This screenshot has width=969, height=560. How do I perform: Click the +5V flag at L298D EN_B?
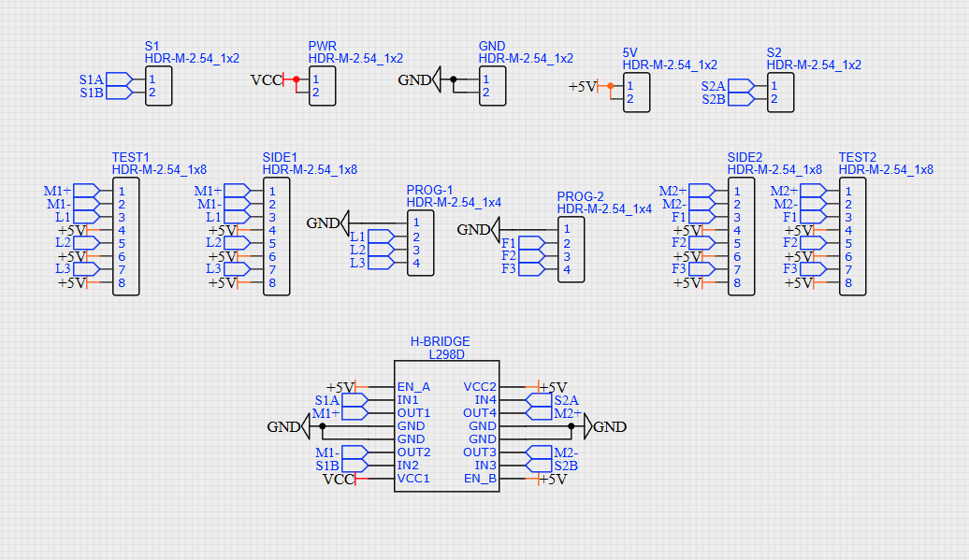pos(553,479)
